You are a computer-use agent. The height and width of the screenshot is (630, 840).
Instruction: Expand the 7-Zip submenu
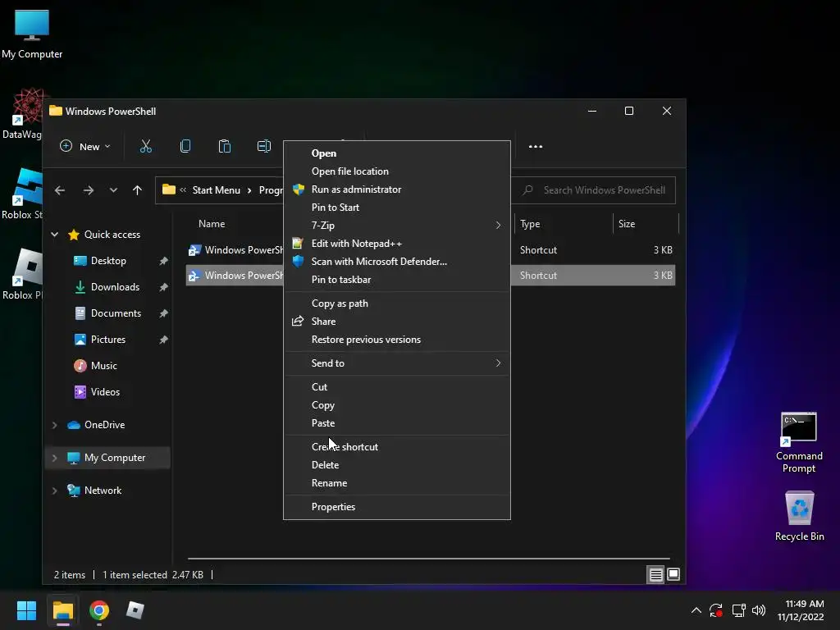click(396, 226)
